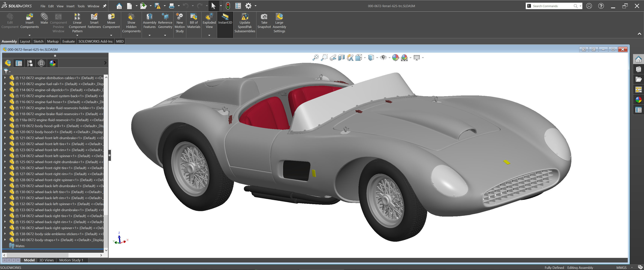Switch to the Sketch tab
Screen dimensions: 644x270
39,41
